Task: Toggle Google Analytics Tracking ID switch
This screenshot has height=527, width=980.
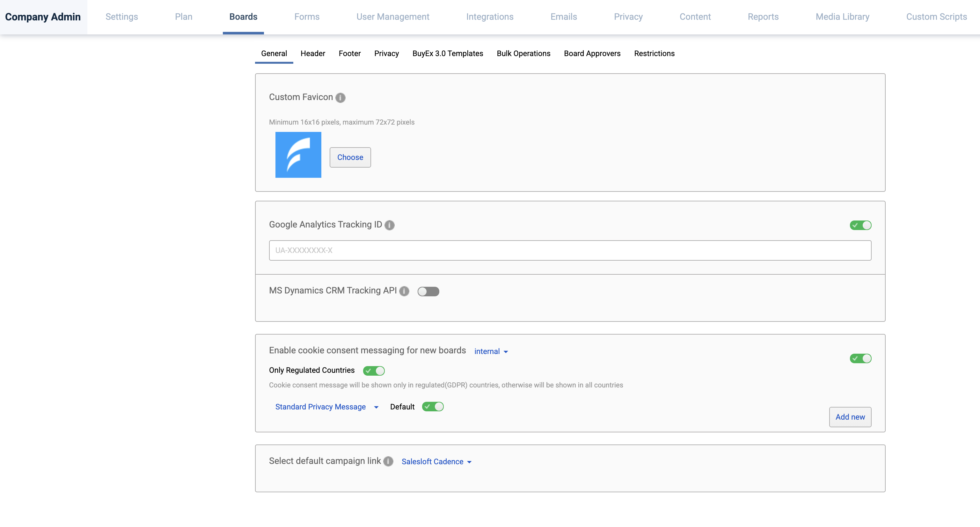Action: (x=860, y=225)
